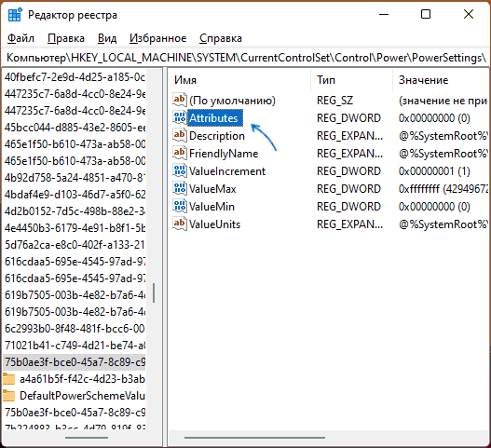
Task: Select the FriendlyName value name
Action: pyautogui.click(x=224, y=154)
